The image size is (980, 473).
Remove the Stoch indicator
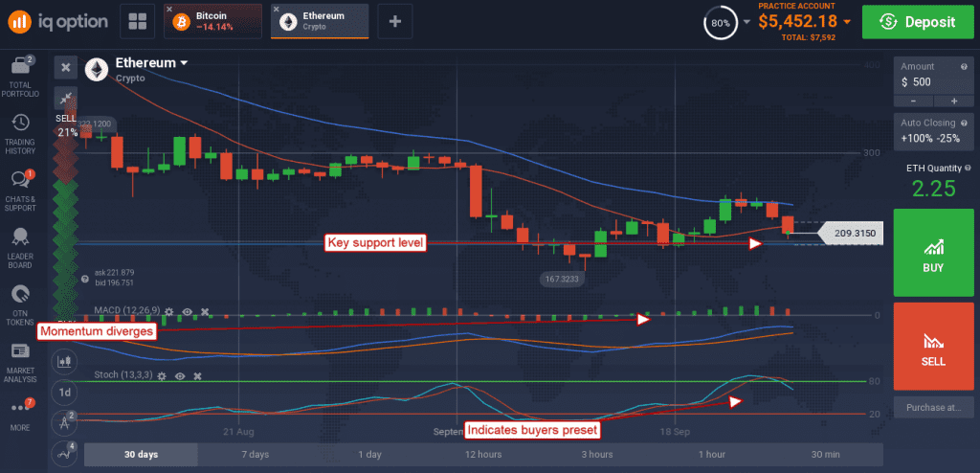coord(197,376)
